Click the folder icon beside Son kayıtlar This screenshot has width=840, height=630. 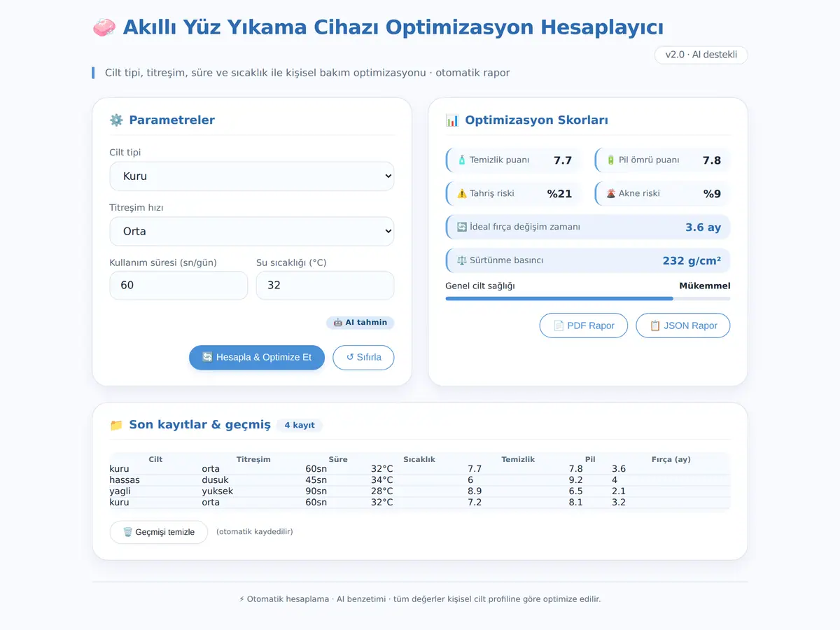(116, 426)
